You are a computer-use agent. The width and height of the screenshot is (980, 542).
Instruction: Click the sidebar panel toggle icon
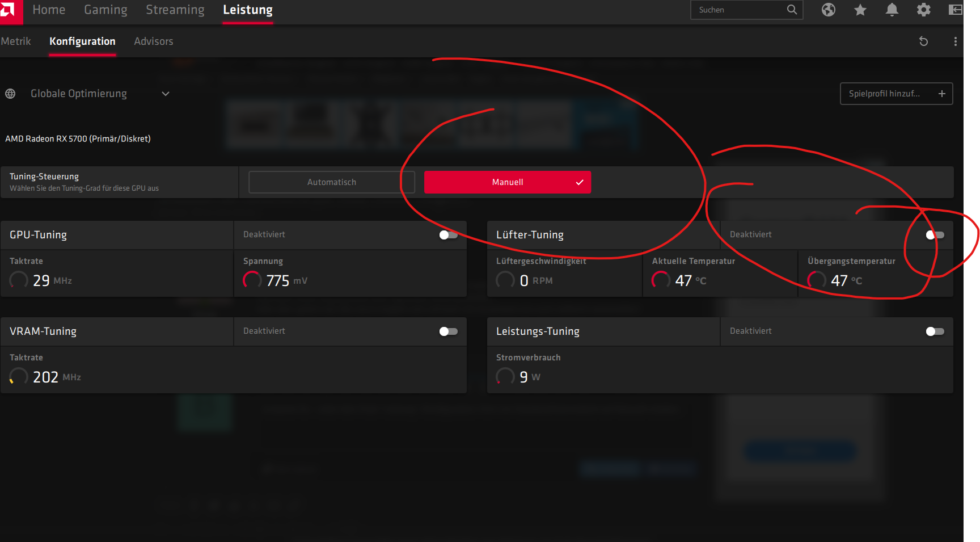956,10
